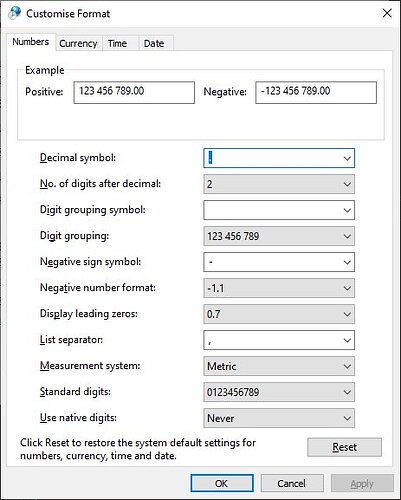Viewport: 401px width, 500px height.
Task: Switch to the Currency tab
Action: coord(78,43)
